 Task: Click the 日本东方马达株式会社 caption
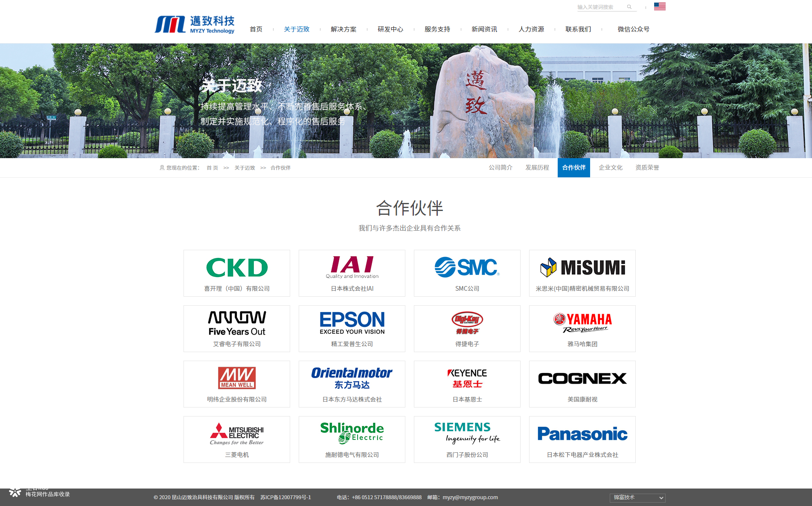[x=352, y=399]
